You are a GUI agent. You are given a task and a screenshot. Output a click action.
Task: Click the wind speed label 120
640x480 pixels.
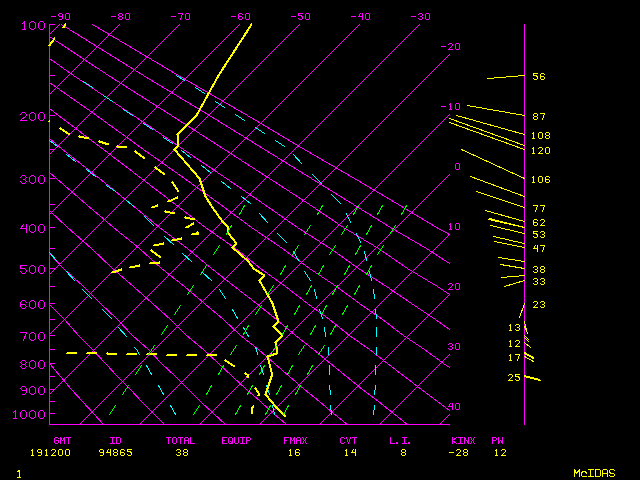(x=540, y=151)
